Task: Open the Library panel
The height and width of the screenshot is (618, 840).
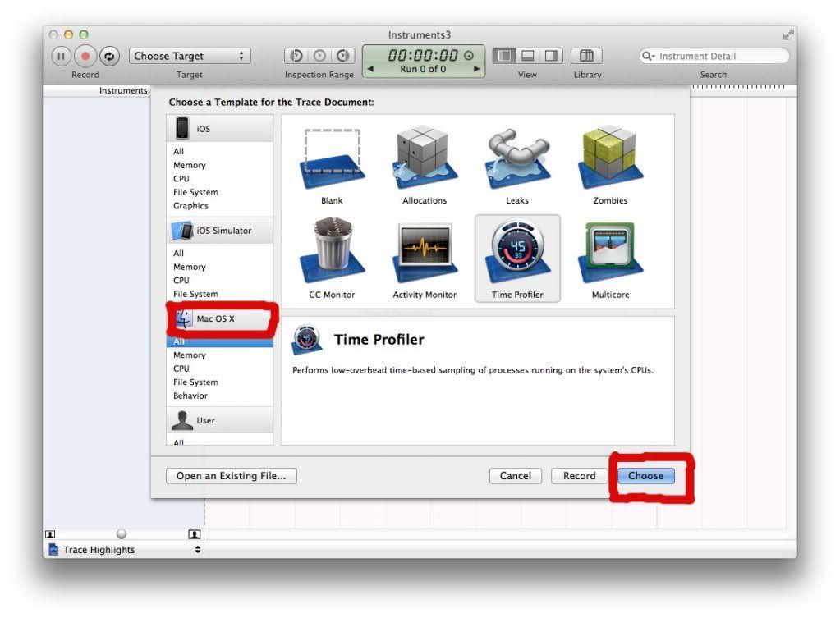Action: pyautogui.click(x=586, y=56)
